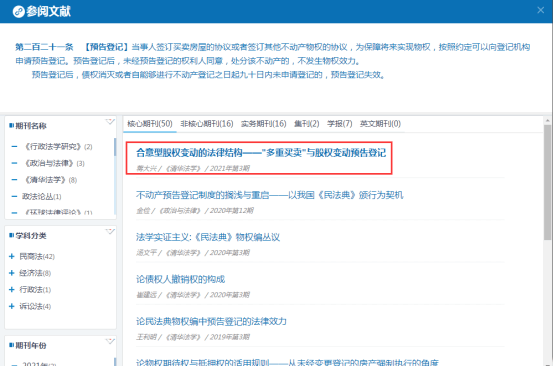Viewport: 554px width, 366px height.
Task: Select 《清华法学》(8) journal entry
Action: click(51, 180)
